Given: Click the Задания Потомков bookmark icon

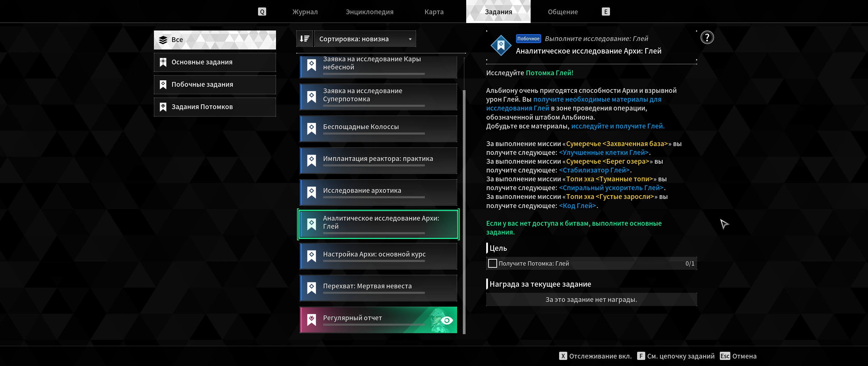Looking at the screenshot, I should (x=163, y=107).
